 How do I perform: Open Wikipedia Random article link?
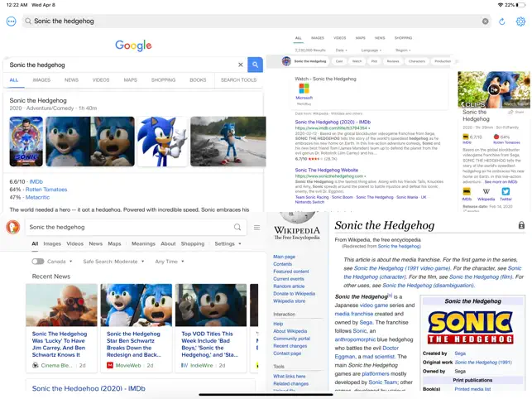point(289,286)
